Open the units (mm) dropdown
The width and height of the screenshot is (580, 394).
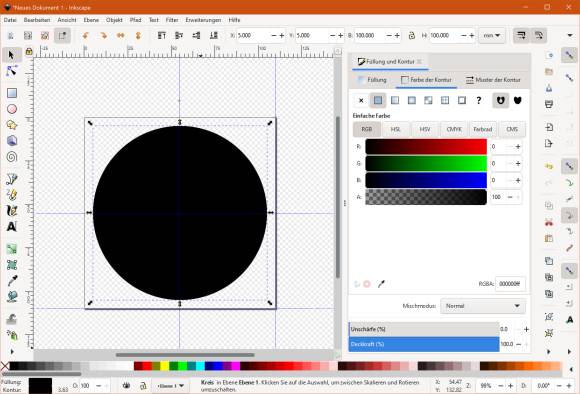(492, 36)
